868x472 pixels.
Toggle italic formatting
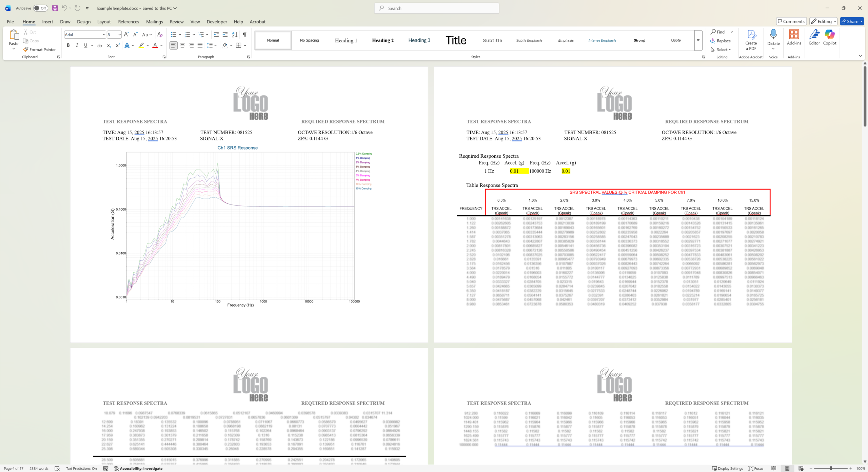tap(77, 45)
